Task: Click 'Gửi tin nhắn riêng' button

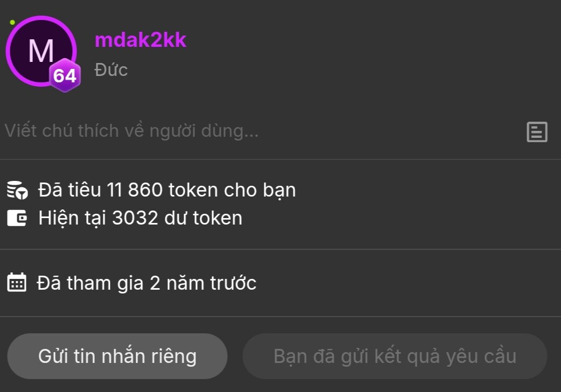Action: pos(117,356)
